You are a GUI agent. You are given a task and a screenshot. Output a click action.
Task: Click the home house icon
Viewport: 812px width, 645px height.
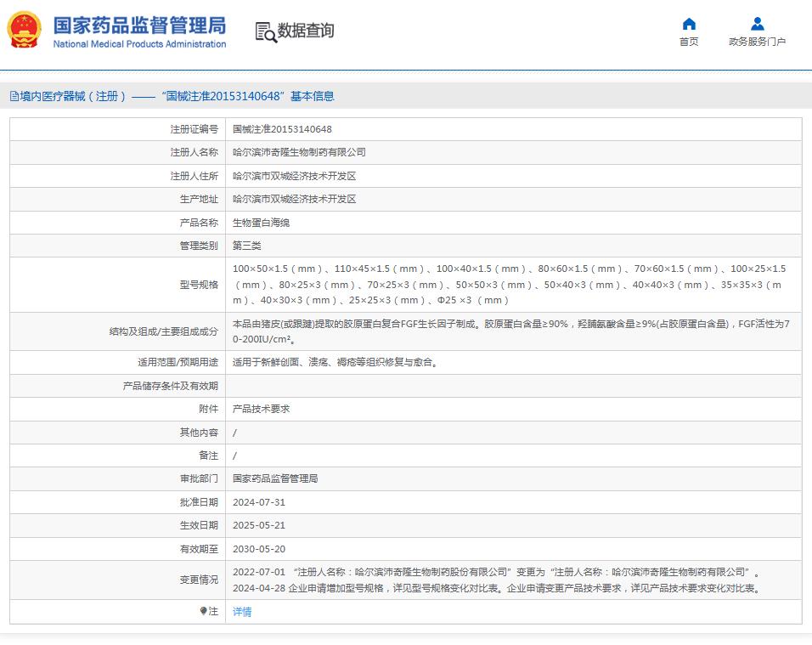coord(689,24)
